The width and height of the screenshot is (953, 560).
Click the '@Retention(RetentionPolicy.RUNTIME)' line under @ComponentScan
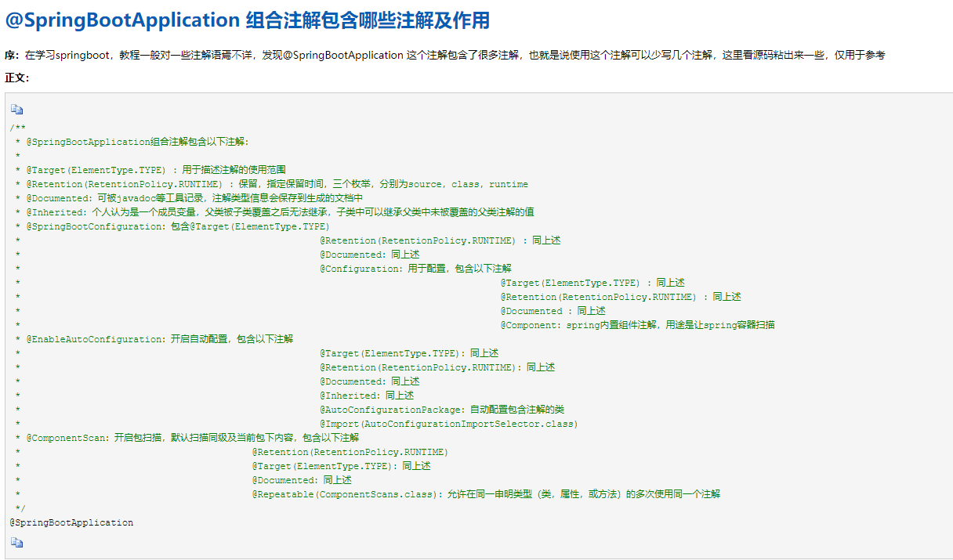[350, 452]
